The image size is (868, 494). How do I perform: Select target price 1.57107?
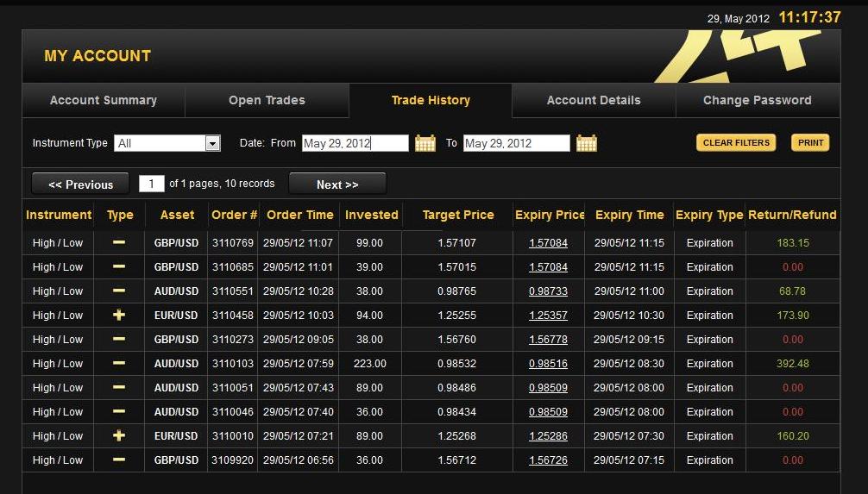point(456,243)
